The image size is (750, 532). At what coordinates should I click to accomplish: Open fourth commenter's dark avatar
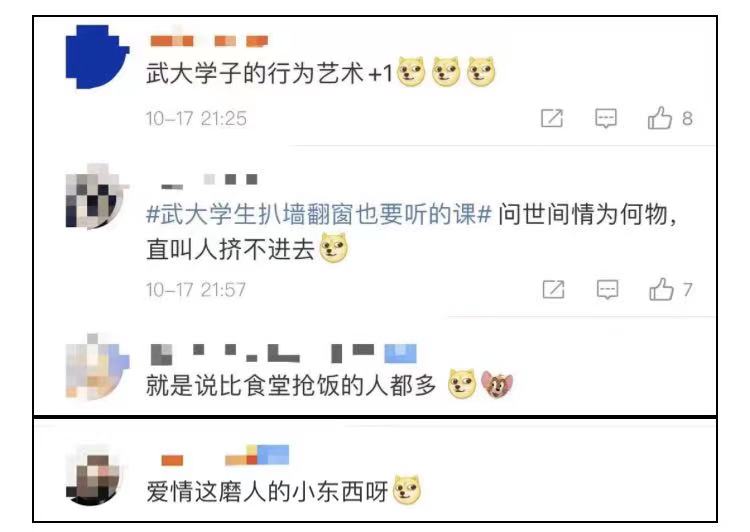(94, 475)
